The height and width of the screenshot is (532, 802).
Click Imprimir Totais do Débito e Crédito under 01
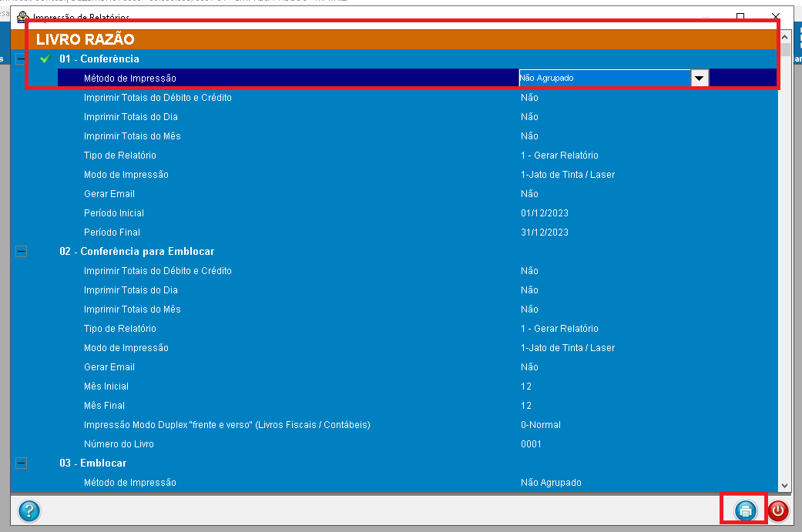[157, 98]
